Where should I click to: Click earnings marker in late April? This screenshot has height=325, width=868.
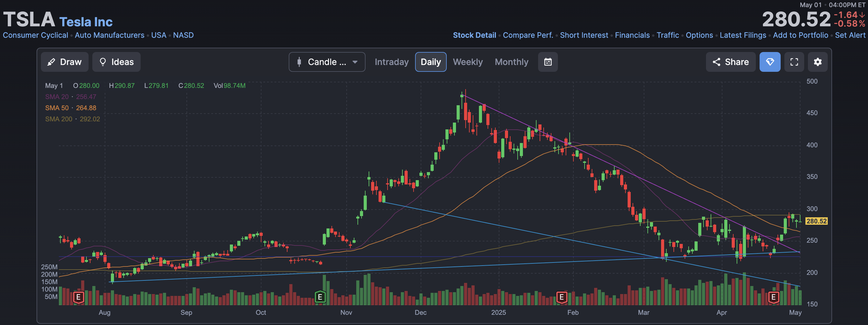774,297
